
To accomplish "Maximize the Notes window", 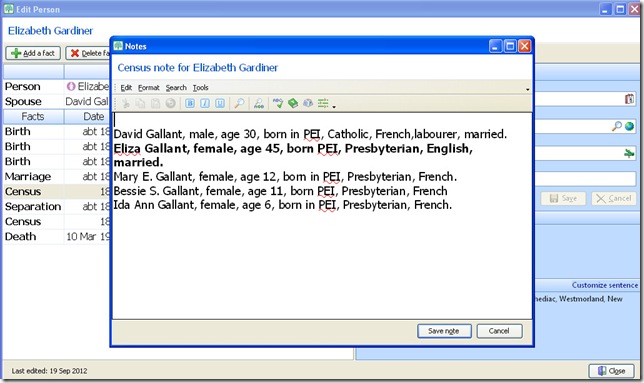I will point(510,46).
